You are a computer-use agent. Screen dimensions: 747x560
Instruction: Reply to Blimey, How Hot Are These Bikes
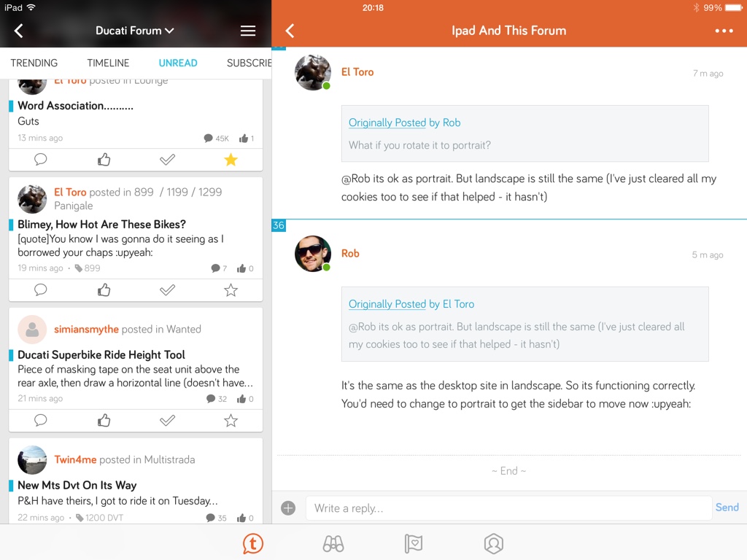[41, 290]
